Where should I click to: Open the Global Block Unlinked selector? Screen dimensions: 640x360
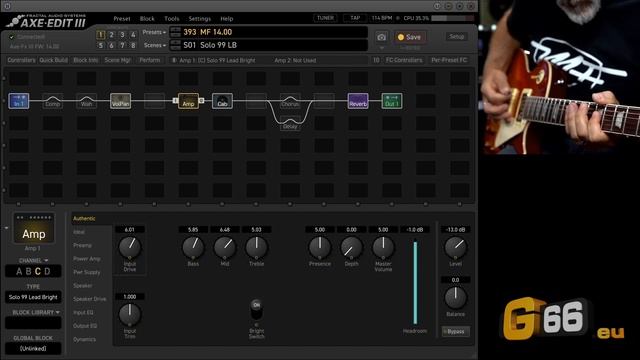click(x=33, y=349)
